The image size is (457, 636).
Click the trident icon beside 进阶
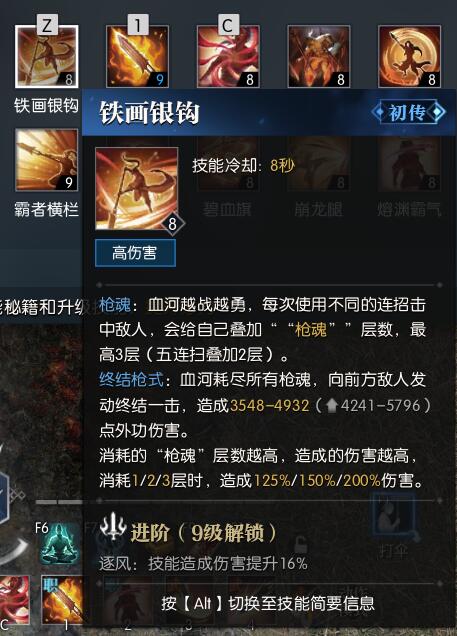pyautogui.click(x=113, y=526)
